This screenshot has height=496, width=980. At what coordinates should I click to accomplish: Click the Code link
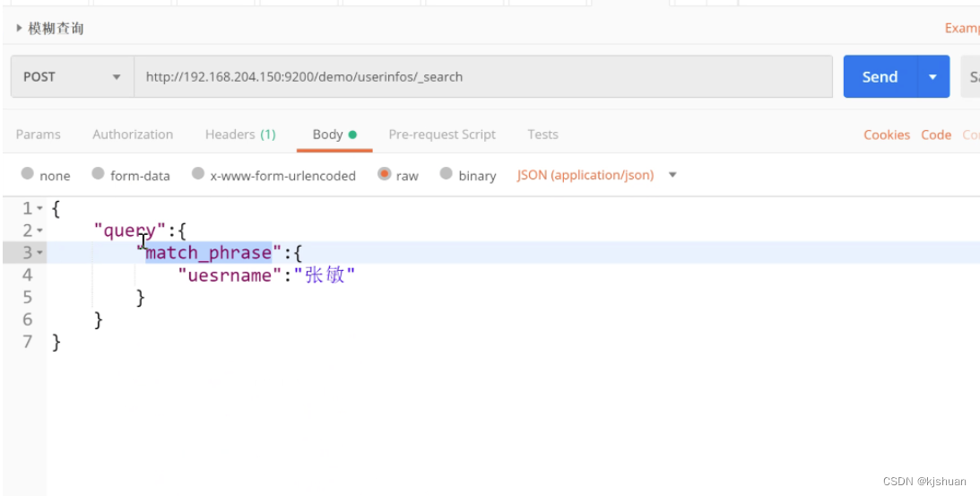click(936, 135)
